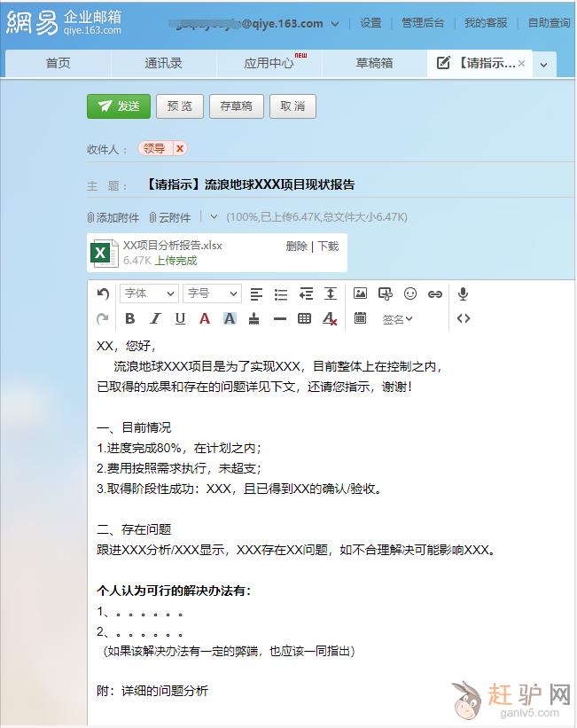
Task: Toggle bold text formatting
Action: [x=130, y=318]
